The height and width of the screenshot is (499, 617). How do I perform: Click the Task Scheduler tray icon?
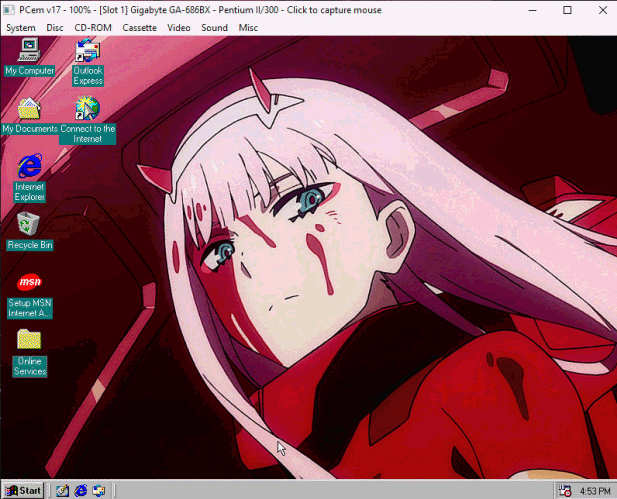point(565,491)
